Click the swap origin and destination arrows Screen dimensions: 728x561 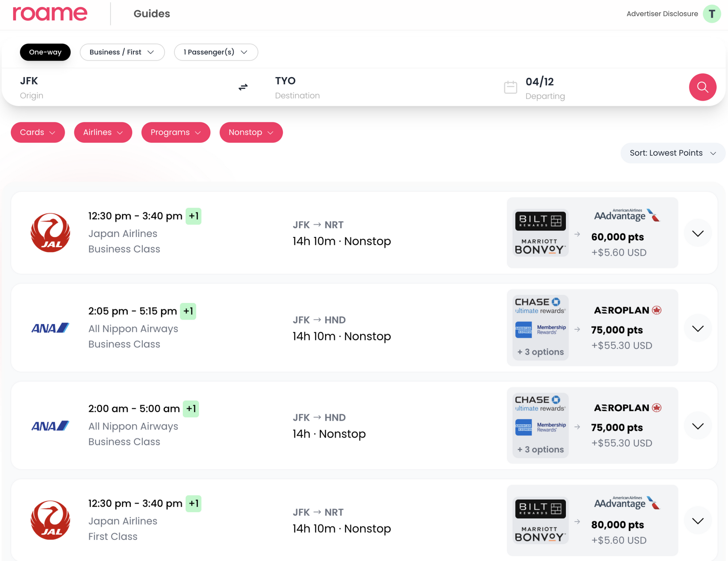pos(242,87)
